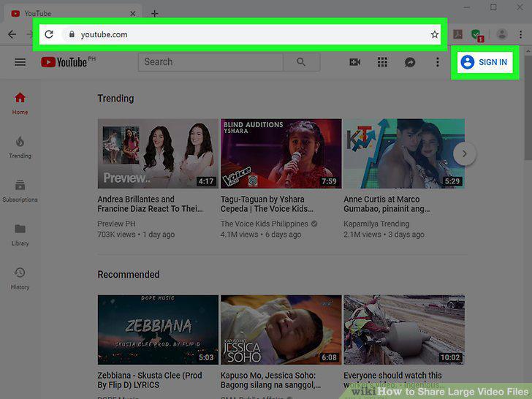Open History in the sidebar
Viewport: 532px width, 399px height.
20,278
